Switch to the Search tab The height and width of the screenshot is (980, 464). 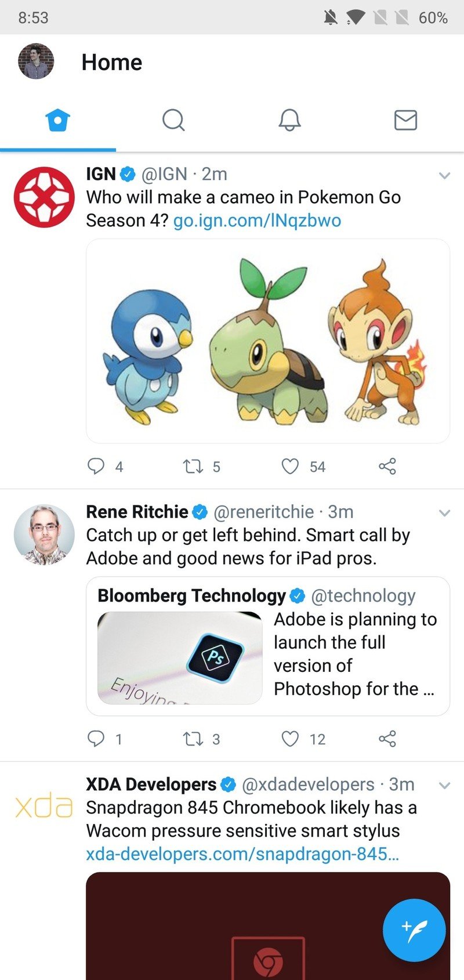(x=173, y=120)
